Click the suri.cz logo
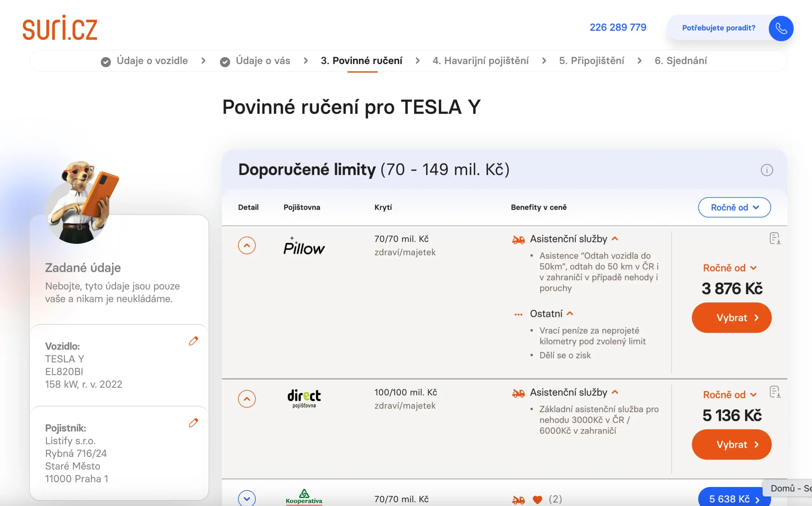 [60, 28]
